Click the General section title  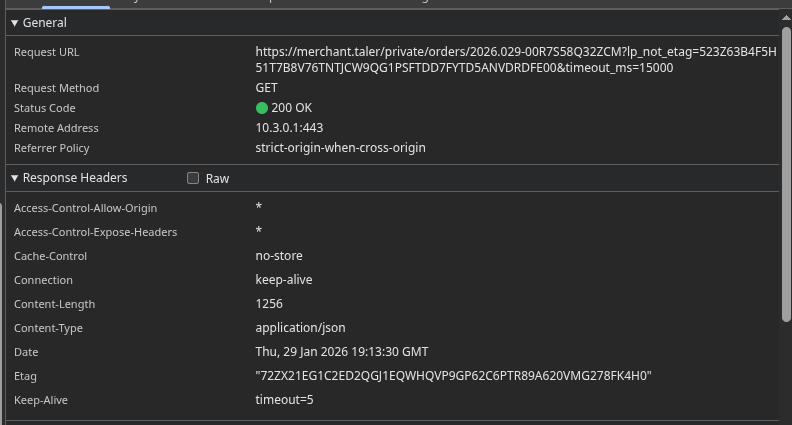[x=45, y=22]
